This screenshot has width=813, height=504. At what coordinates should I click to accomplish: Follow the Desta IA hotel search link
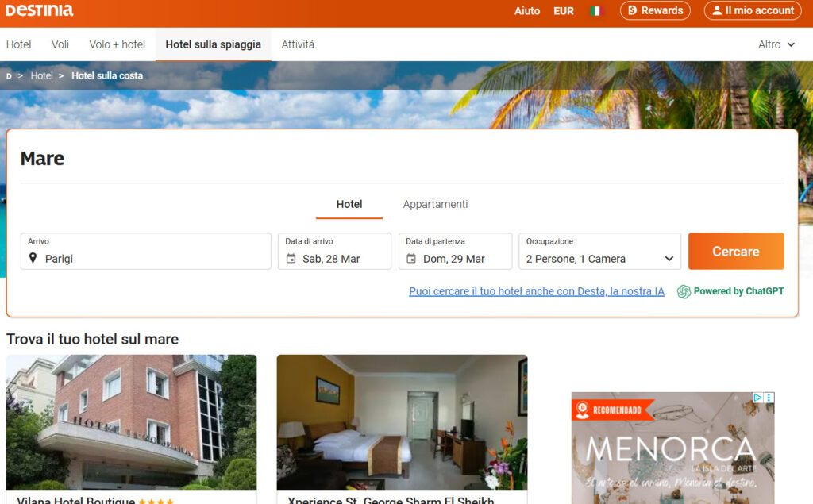[x=536, y=291]
